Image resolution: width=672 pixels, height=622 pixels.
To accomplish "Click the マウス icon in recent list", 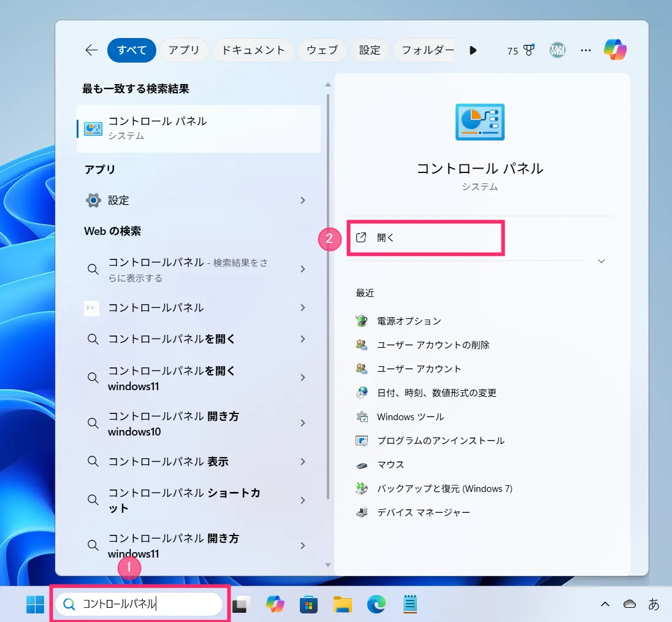I will pyautogui.click(x=362, y=465).
